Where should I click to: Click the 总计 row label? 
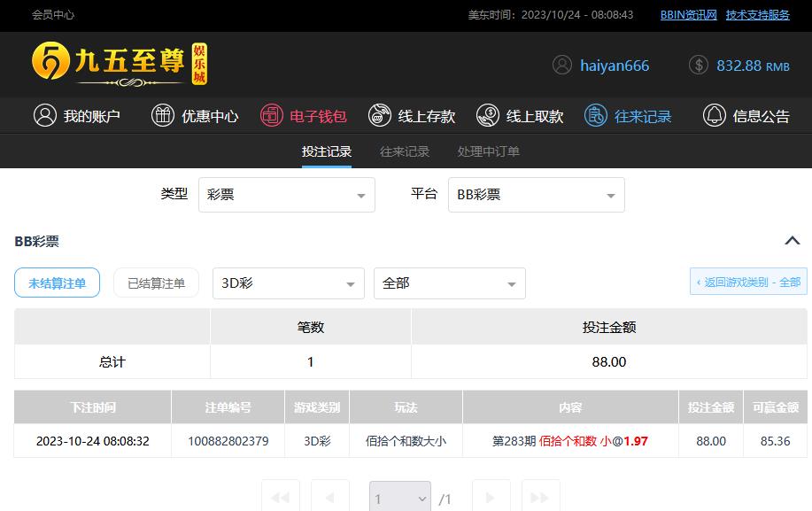point(112,362)
